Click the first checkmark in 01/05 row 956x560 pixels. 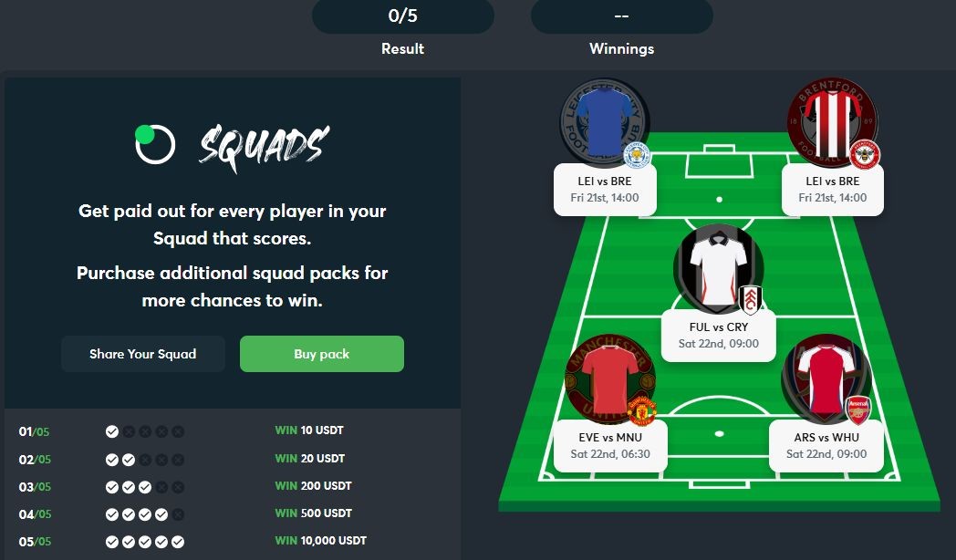pos(112,431)
